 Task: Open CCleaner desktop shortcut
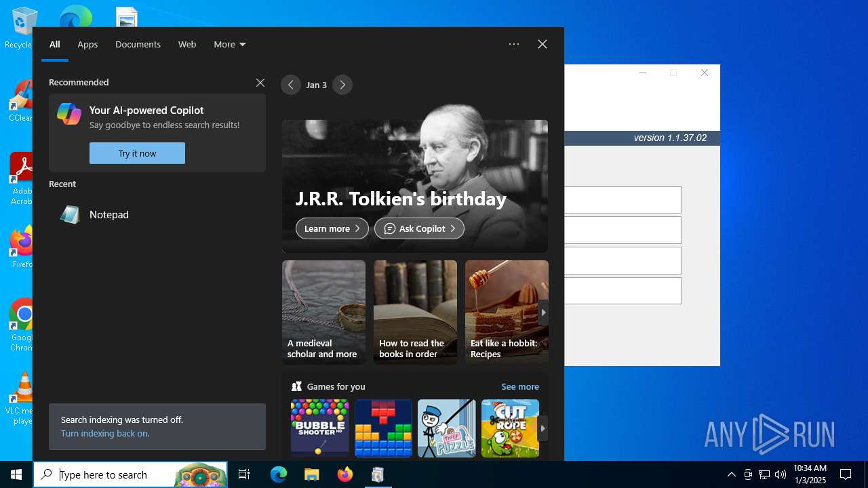pos(21,100)
